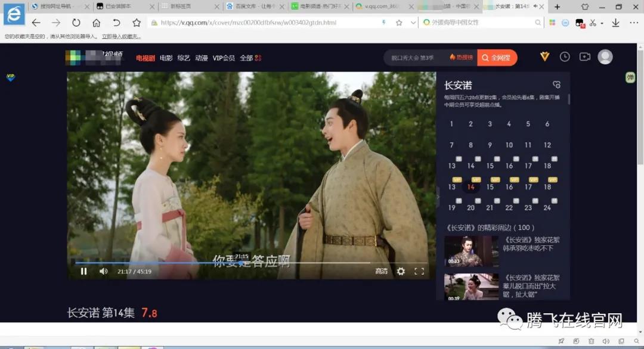Open the 高清 quality selector
Screen dimensions: 644x349
[x=381, y=272]
